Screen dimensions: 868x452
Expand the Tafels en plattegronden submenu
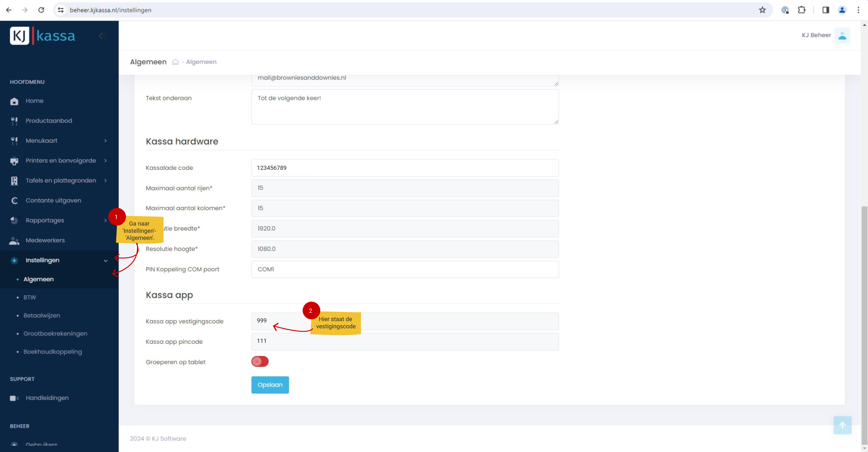pyautogui.click(x=106, y=180)
